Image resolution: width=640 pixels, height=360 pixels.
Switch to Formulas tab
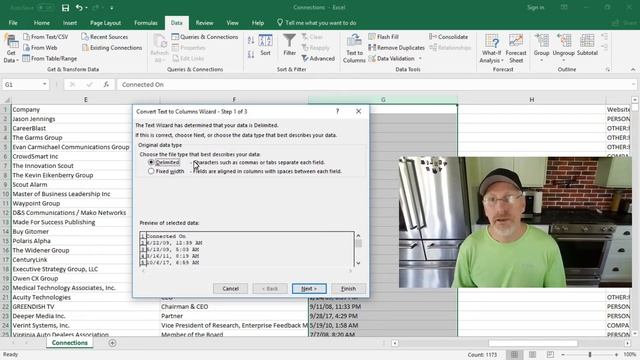(146, 23)
